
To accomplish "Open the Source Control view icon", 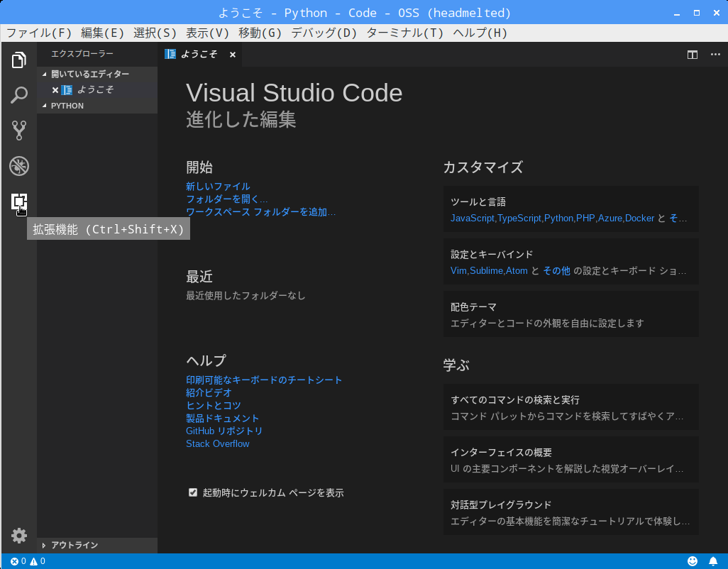I will tap(18, 131).
